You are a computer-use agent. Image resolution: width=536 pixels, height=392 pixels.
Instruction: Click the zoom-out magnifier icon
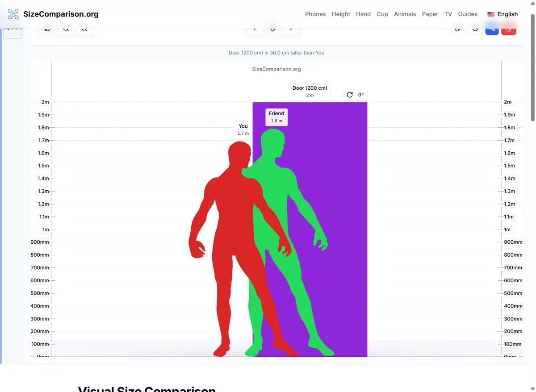(x=66, y=29)
